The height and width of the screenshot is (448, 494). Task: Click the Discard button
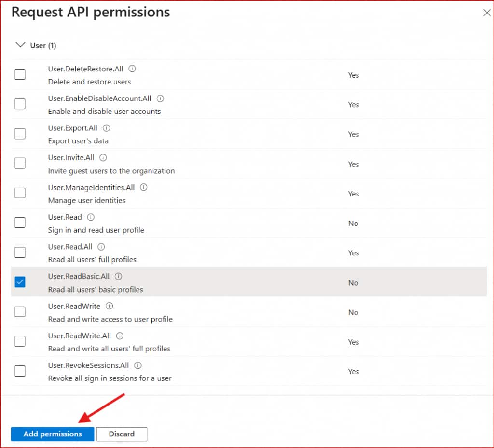[x=122, y=434]
